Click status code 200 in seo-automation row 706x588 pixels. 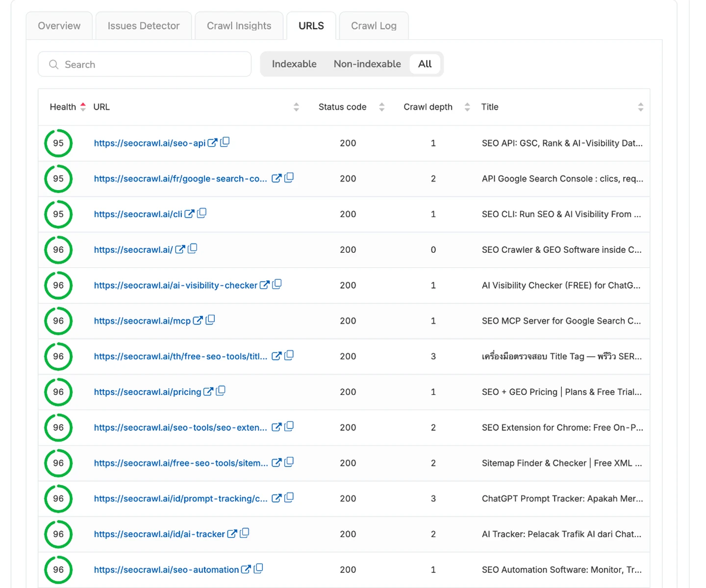[348, 570]
